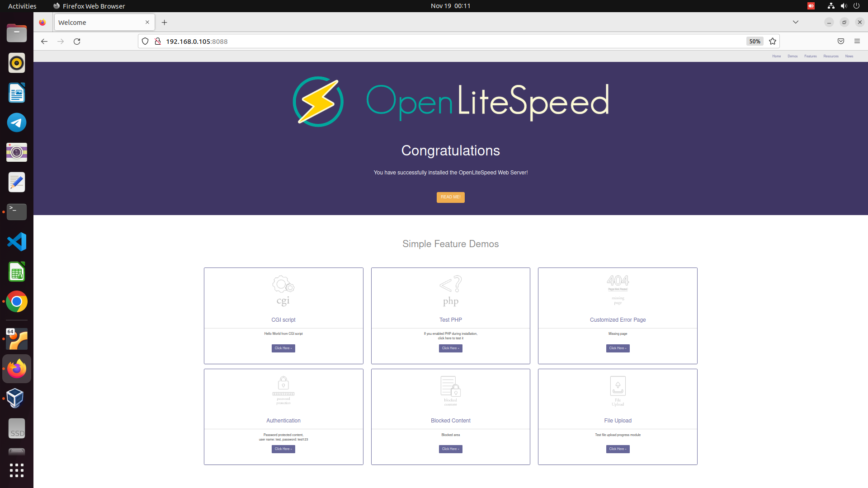Open the Test PHP link
Viewport: 868px width, 488px height.
(x=451, y=319)
